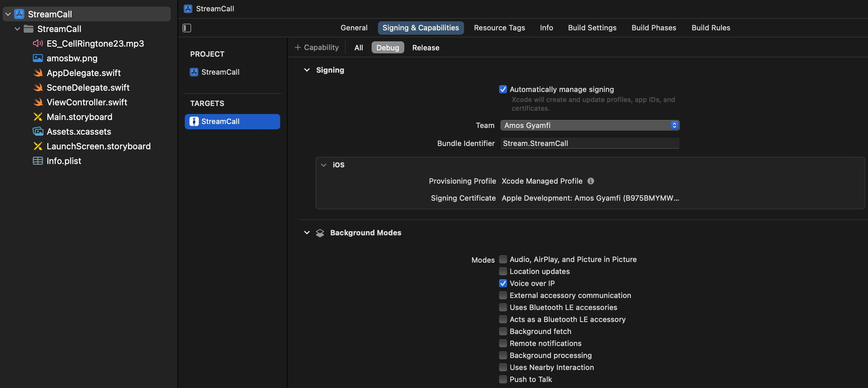Screen dimensions: 868x388
Task: Click the sidebar navigator toggle button
Action: 186,28
